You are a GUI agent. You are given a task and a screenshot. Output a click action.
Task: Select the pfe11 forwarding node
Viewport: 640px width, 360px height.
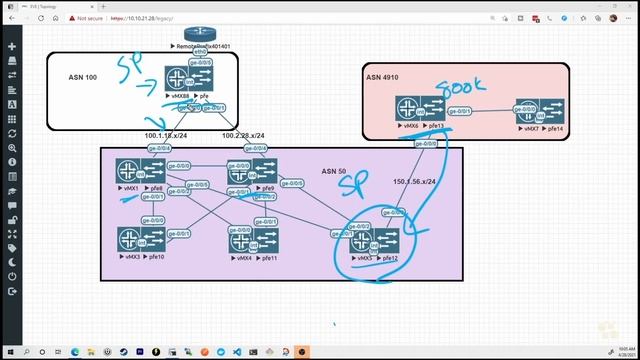[266, 241]
